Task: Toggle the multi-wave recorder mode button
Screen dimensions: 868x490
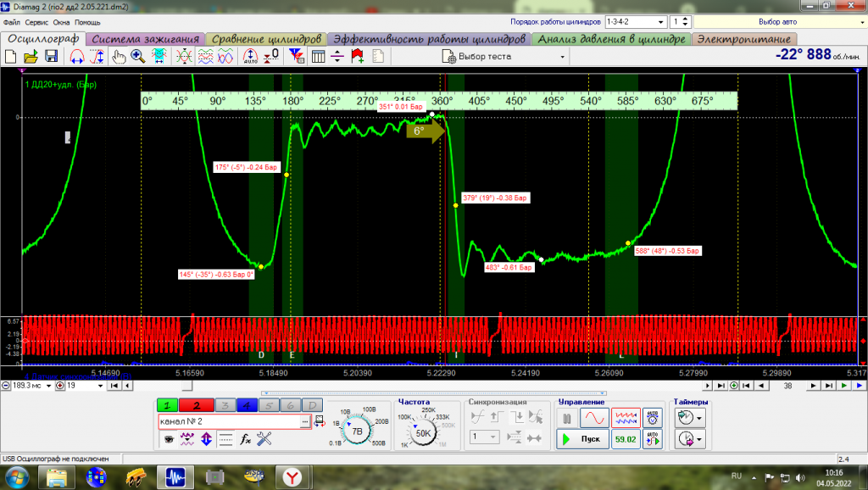Action: click(x=626, y=418)
